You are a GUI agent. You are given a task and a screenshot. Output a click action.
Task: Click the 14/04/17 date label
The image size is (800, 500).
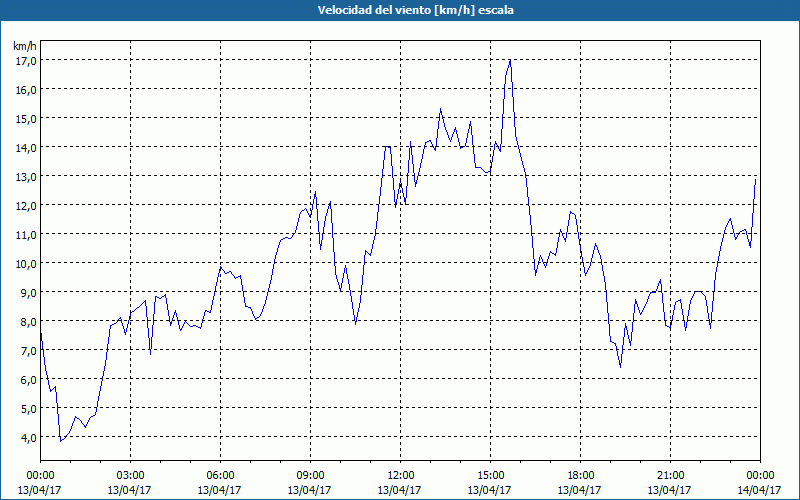click(759, 490)
